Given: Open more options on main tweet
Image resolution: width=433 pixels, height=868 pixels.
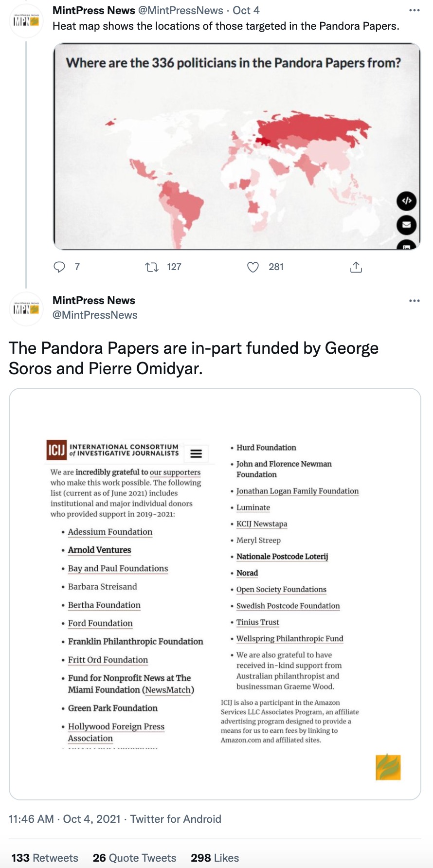Looking at the screenshot, I should pos(414,301).
